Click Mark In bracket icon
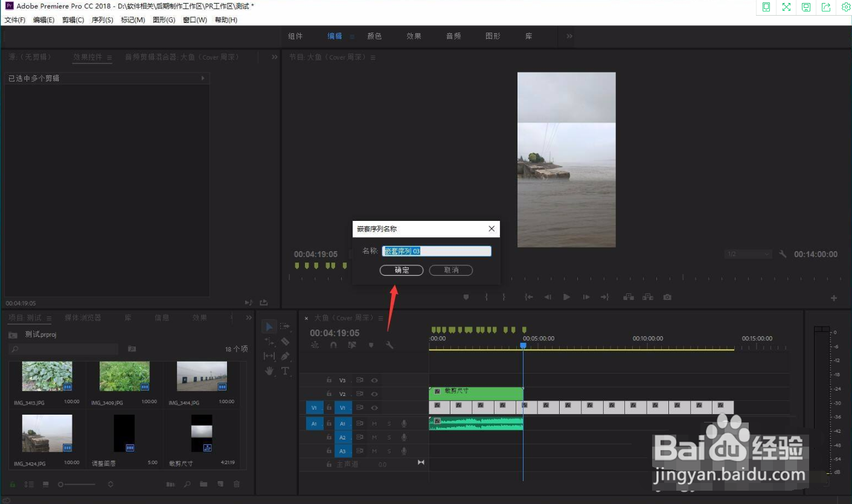 click(486, 297)
